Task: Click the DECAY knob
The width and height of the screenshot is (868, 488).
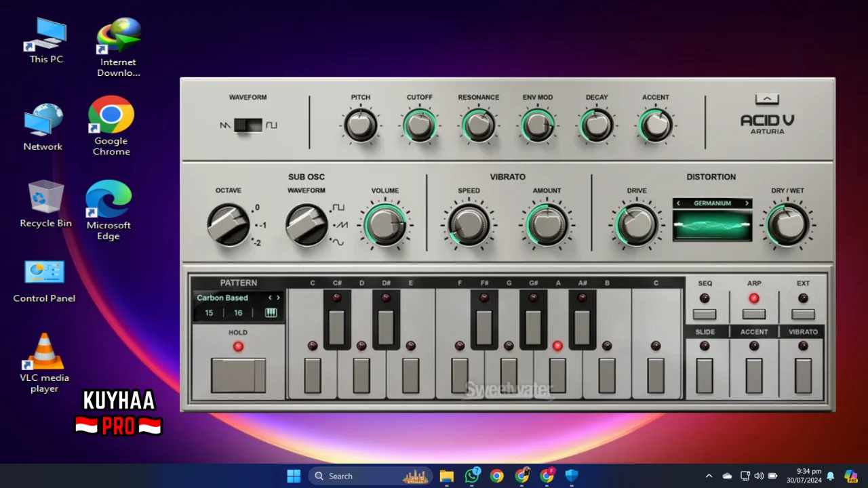Action: coord(597,126)
